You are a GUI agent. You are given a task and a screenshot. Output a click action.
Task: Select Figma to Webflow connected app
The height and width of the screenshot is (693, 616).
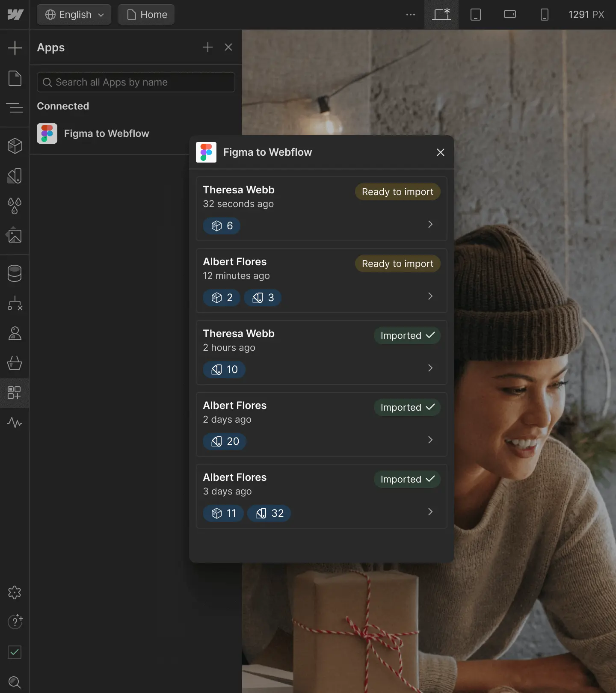107,133
